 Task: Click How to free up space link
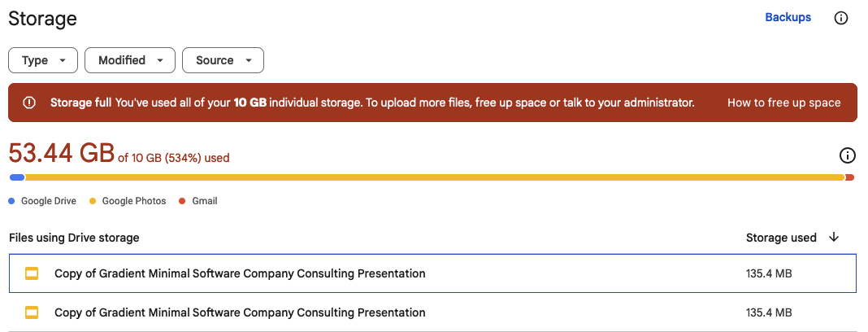tap(783, 103)
